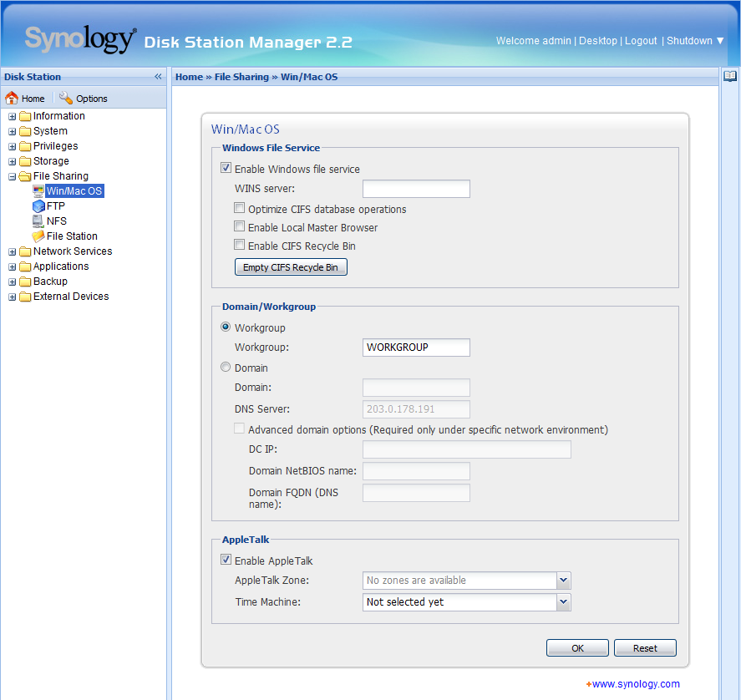741x700 pixels.
Task: Click the File Station folder icon
Action: click(x=38, y=236)
